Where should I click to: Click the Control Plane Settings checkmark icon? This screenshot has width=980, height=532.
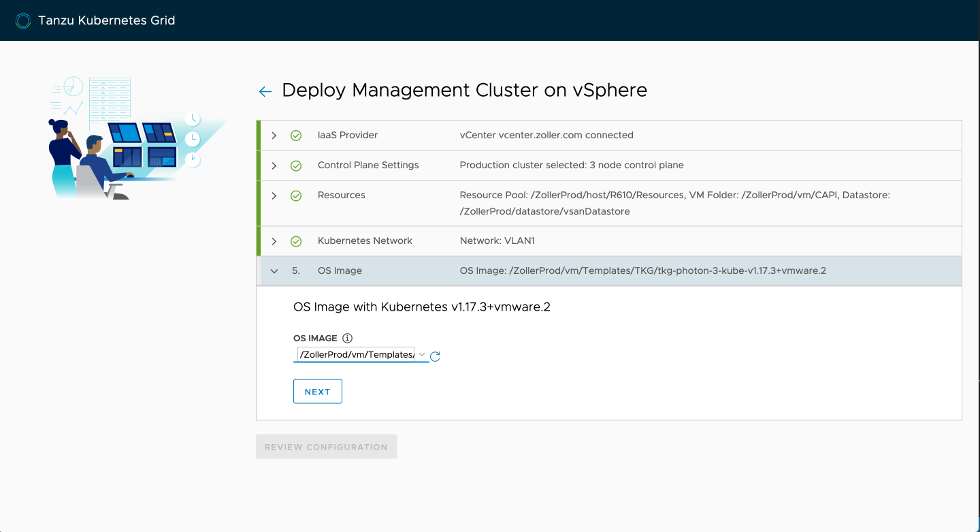(x=296, y=166)
